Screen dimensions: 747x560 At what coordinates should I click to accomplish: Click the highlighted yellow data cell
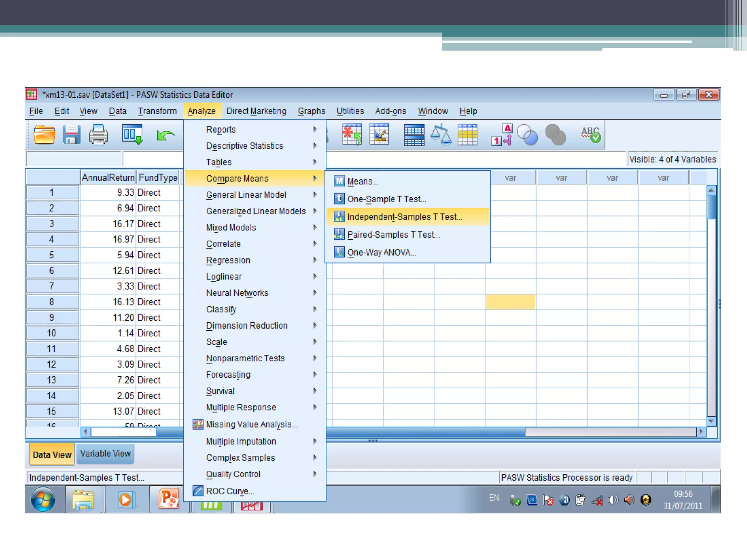coord(511,302)
